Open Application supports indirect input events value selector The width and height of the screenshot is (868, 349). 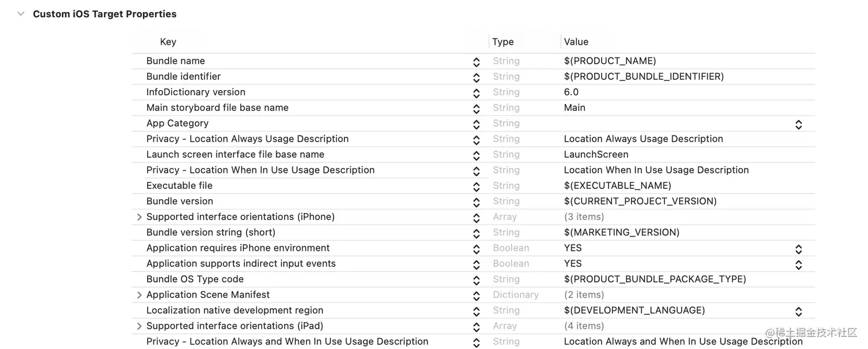(x=798, y=265)
